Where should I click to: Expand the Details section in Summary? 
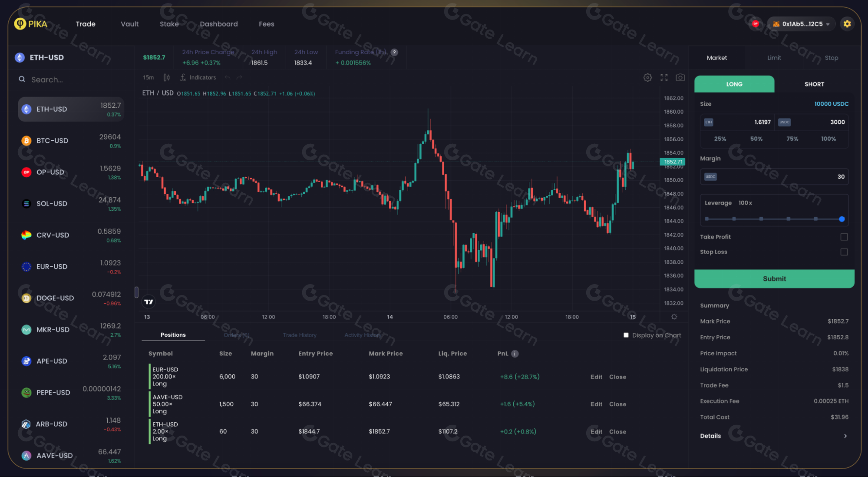(x=846, y=436)
